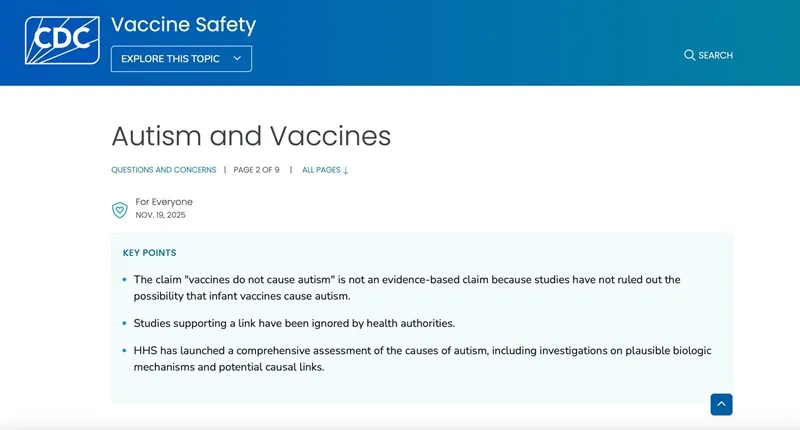Open the Explore This Topic menu label
The image size is (800, 430).
[x=170, y=59]
